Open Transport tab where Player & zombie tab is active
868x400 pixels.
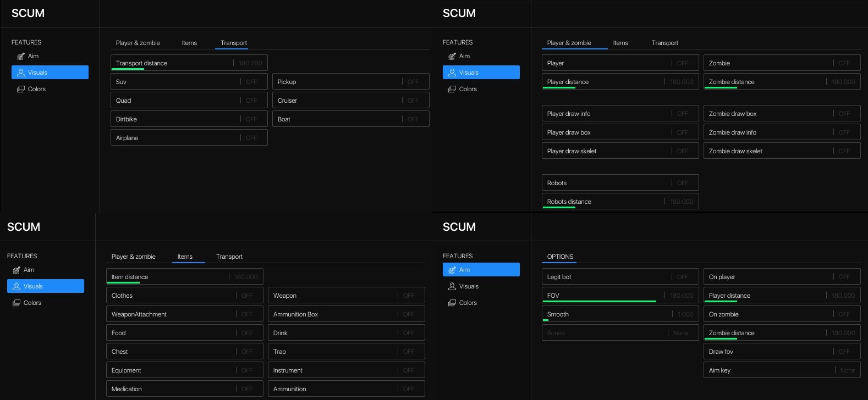tap(665, 43)
